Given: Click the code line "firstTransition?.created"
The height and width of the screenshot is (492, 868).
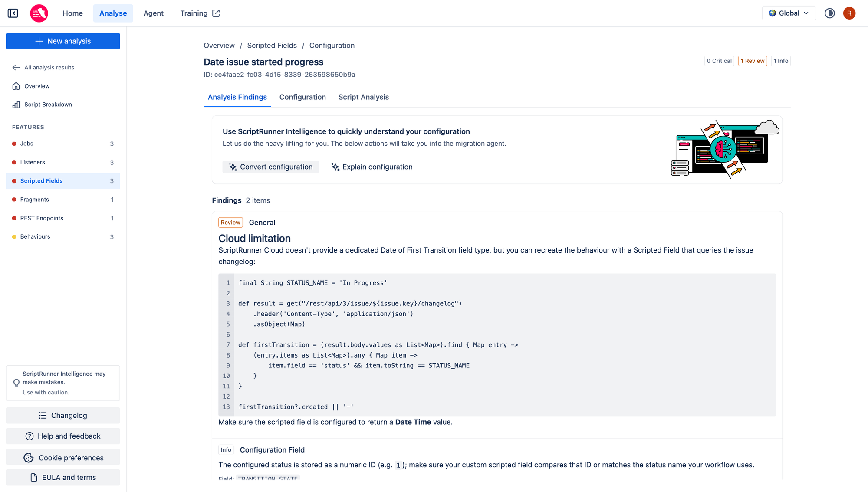Looking at the screenshot, I should (x=296, y=407).
